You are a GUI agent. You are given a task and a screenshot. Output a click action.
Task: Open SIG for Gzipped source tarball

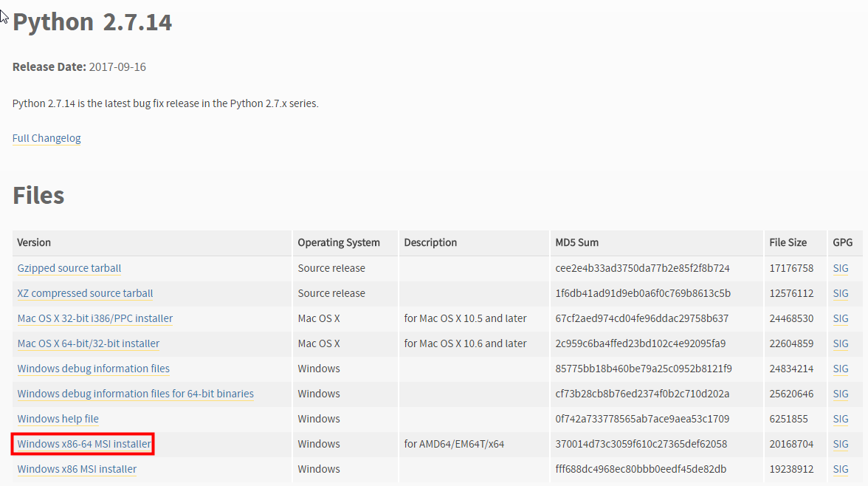pos(841,268)
